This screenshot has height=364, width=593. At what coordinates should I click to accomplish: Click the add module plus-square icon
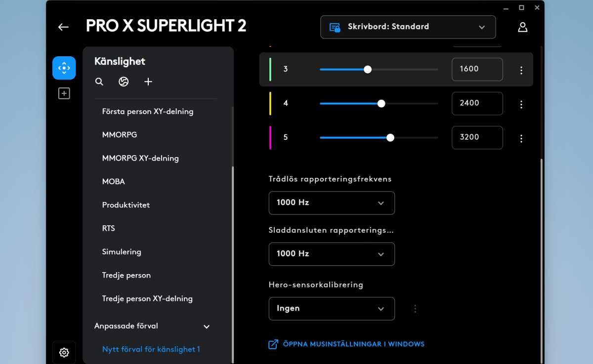pos(64,93)
